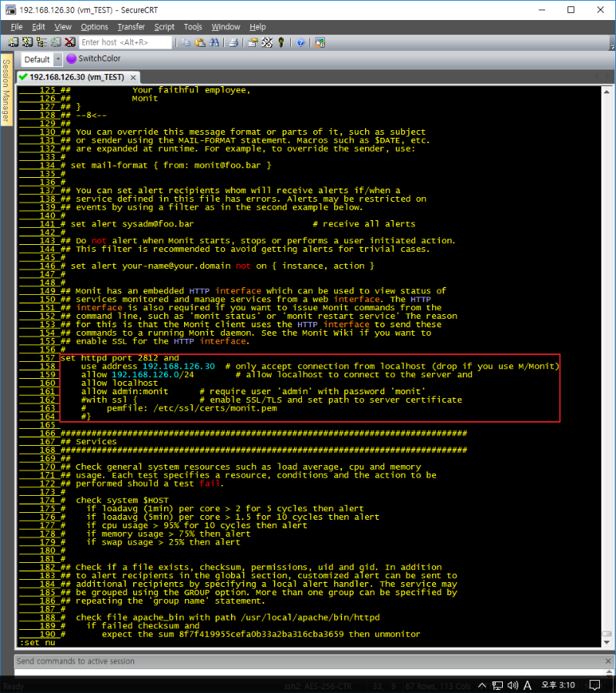Viewport: 616px width, 693px height.
Task: Click the Paste clipboard icon
Action: [x=199, y=42]
